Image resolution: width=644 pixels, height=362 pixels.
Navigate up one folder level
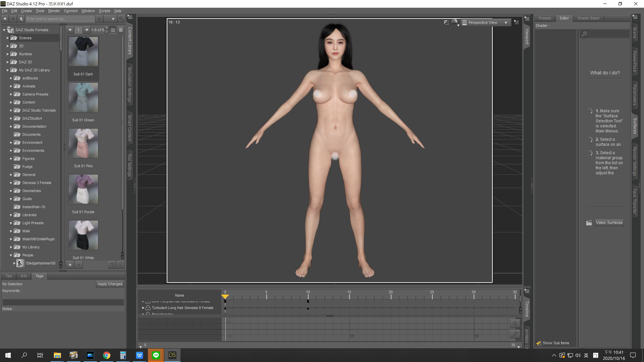tap(21, 19)
